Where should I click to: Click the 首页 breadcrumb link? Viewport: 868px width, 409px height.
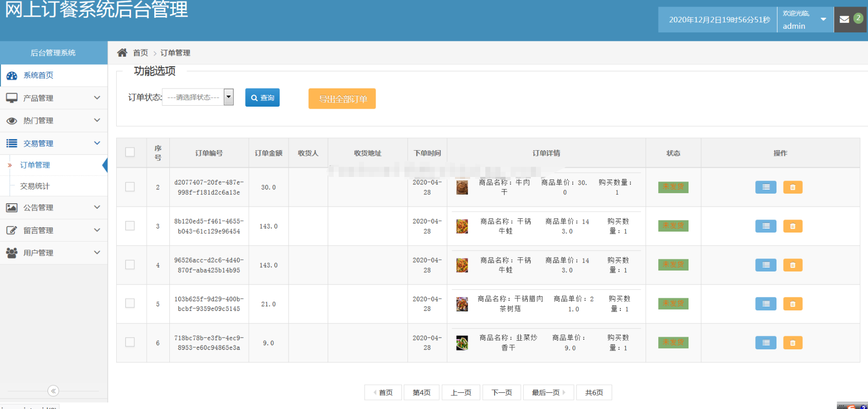[x=141, y=53]
